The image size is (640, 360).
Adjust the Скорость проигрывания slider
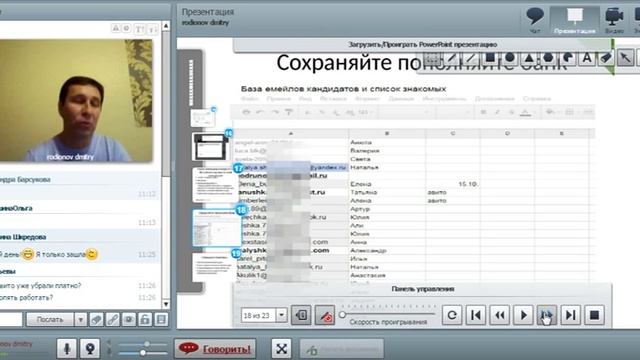[x=342, y=314]
